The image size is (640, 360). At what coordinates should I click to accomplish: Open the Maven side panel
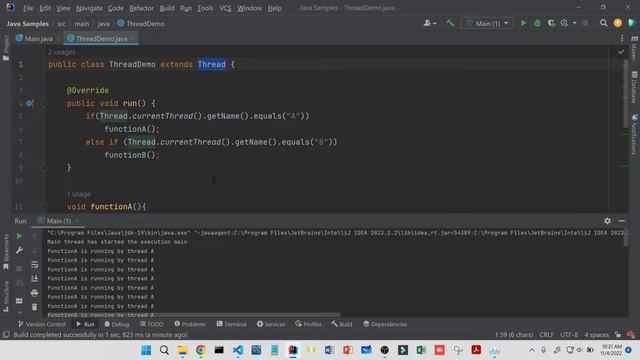[634, 48]
